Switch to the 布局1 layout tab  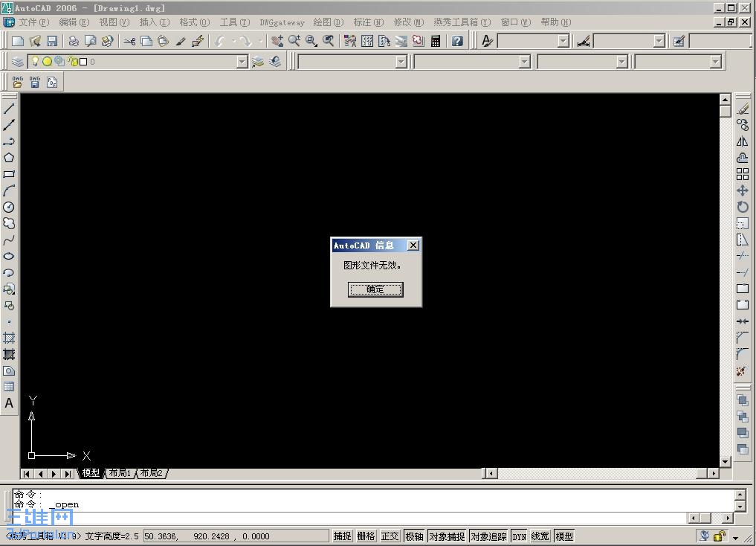pyautogui.click(x=120, y=473)
